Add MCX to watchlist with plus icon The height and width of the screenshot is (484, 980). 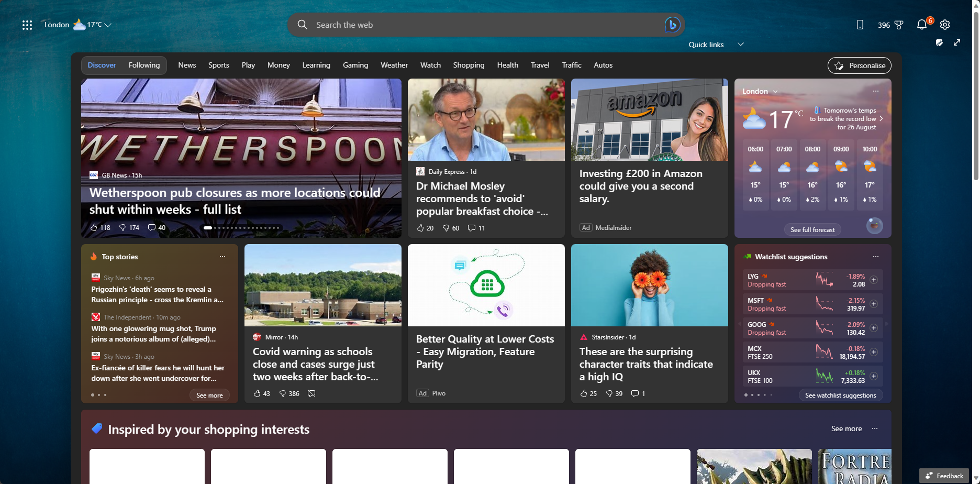[874, 352]
